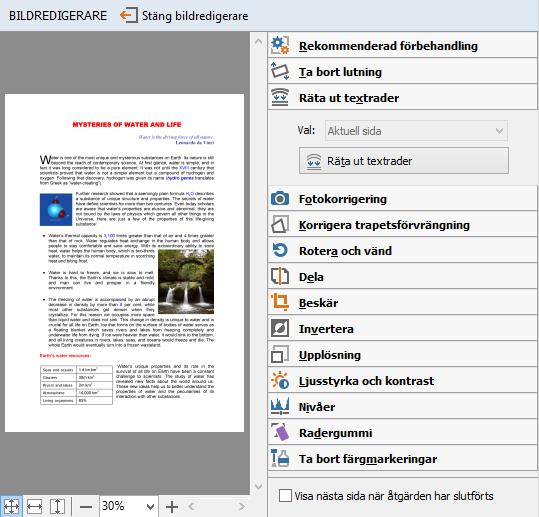The height and width of the screenshot is (517, 539).
Task: Go to previous page arrow
Action: (192, 506)
